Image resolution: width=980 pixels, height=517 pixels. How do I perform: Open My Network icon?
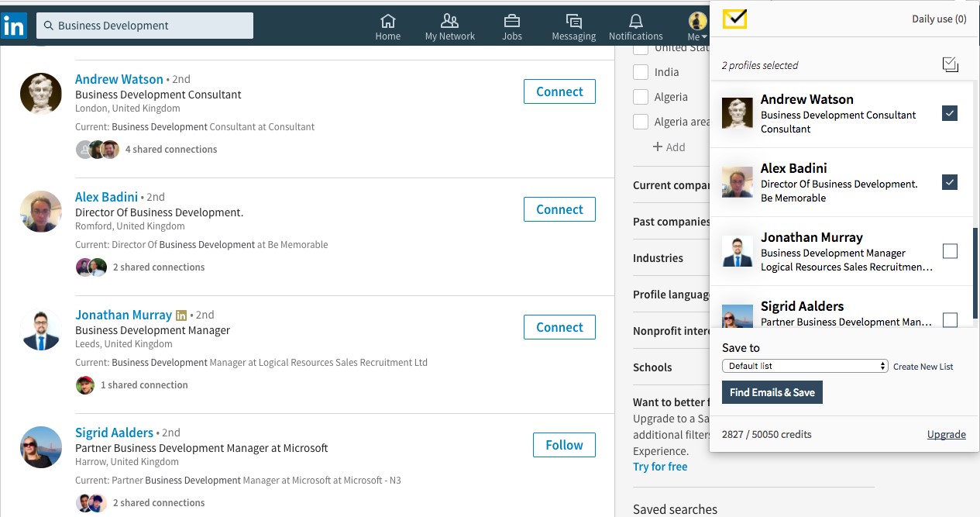coord(449,21)
